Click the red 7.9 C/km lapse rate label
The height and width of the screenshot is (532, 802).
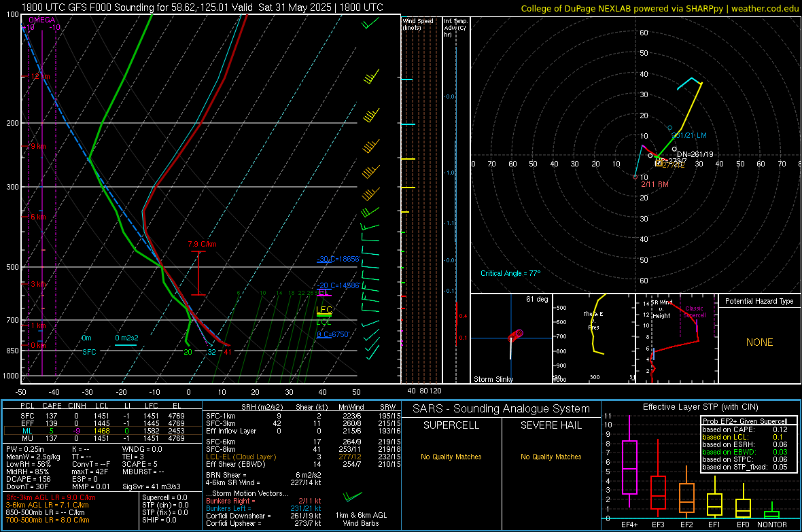coord(202,244)
